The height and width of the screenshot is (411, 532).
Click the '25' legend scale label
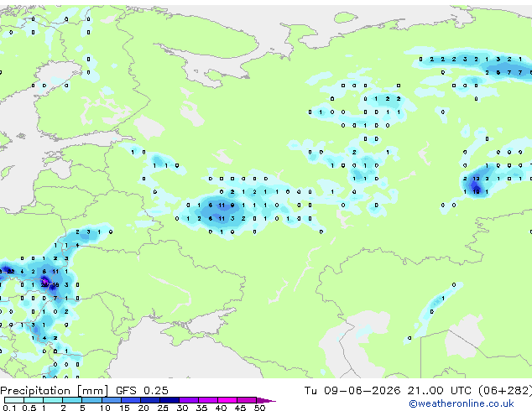pos(163,408)
